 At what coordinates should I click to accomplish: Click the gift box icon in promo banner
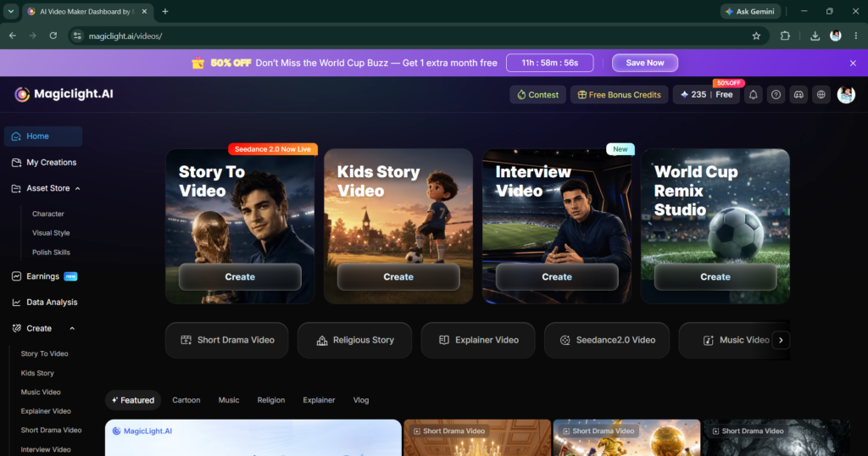pyautogui.click(x=198, y=63)
